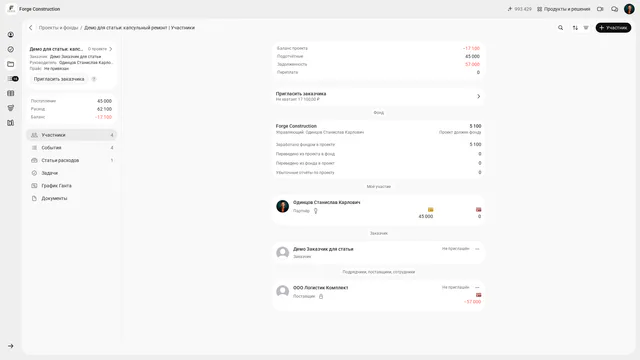
Task: Select События in project menu
Action: 71,148
